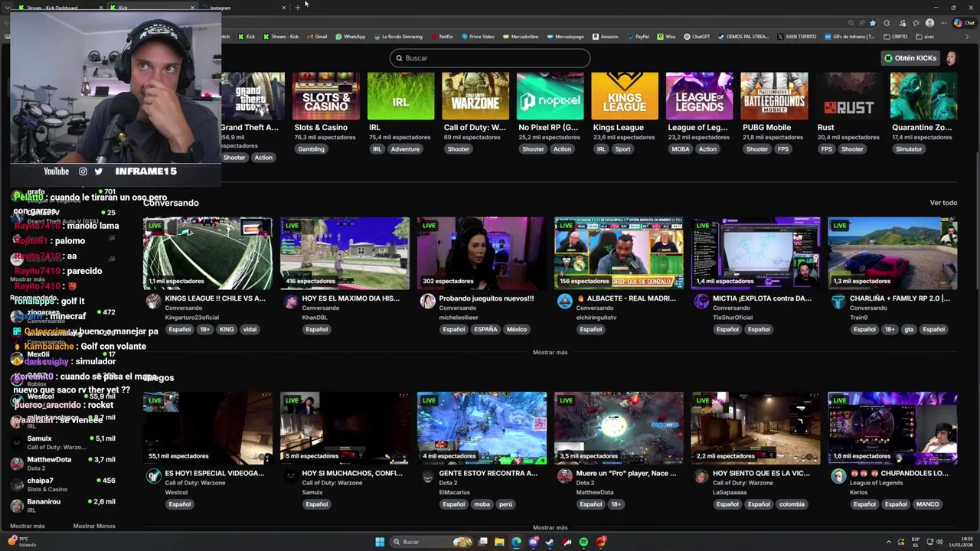Click the MANCO tag under Kerios stream

pyautogui.click(x=927, y=504)
